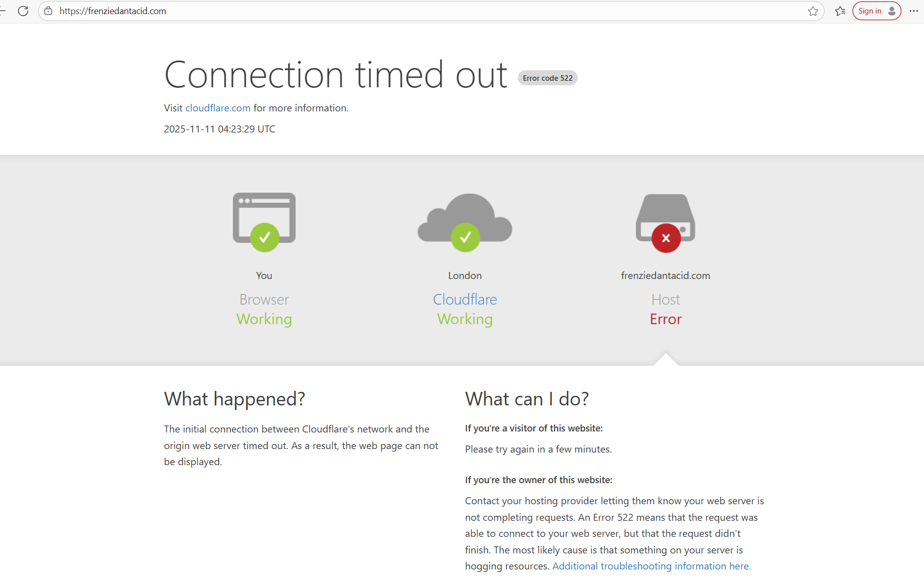Click the red Error status text
The width and height of the screenshot is (924, 579).
(x=666, y=319)
